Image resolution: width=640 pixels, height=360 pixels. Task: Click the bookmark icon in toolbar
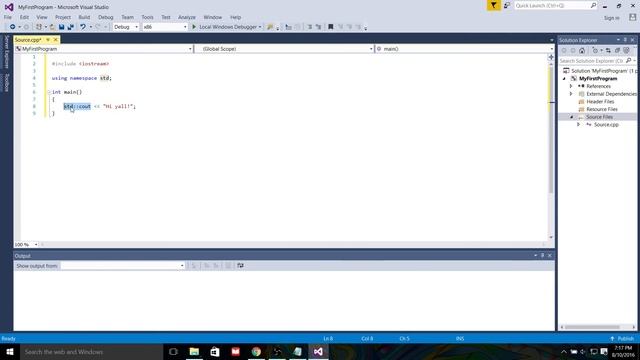tap(331, 27)
